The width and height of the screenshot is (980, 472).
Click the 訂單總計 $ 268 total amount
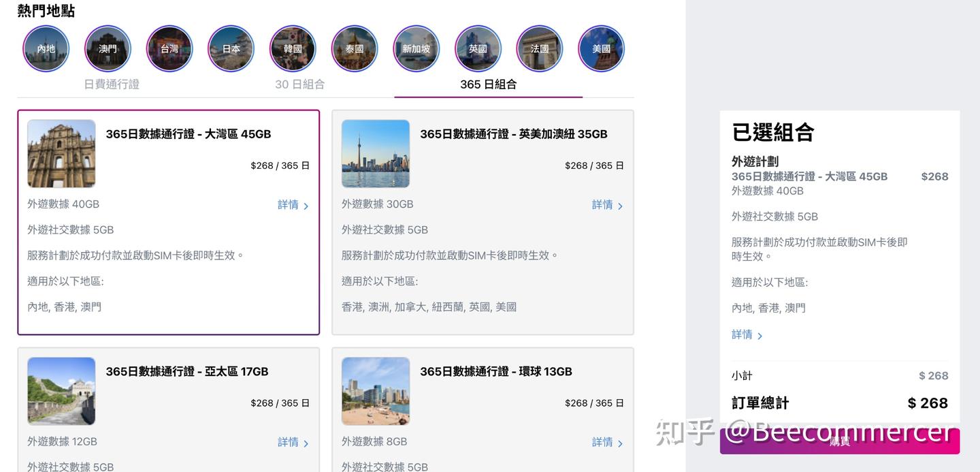(928, 403)
